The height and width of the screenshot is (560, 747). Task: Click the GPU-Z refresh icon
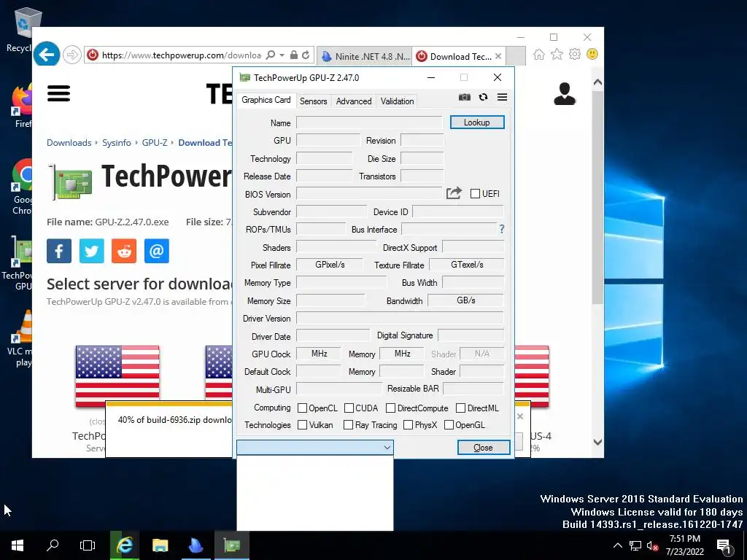tap(483, 97)
